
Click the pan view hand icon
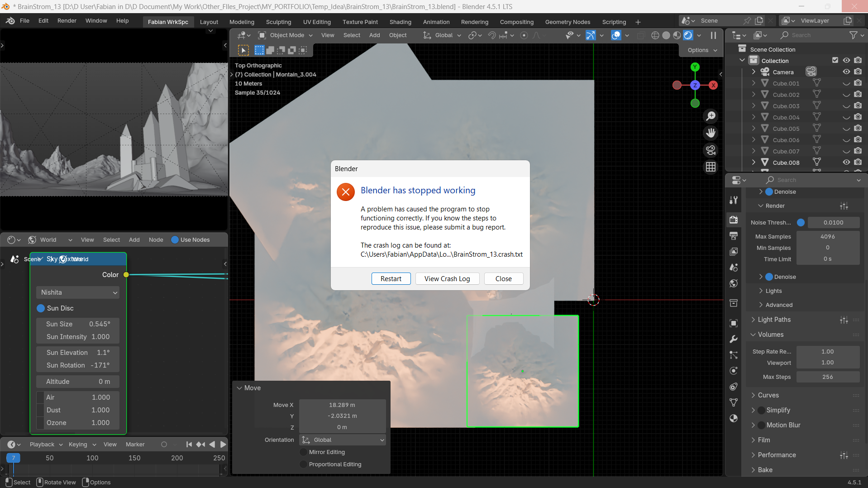point(711,133)
